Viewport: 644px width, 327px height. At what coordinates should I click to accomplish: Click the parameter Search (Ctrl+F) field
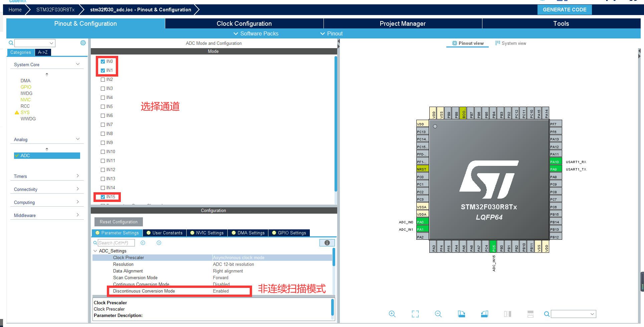tap(116, 243)
